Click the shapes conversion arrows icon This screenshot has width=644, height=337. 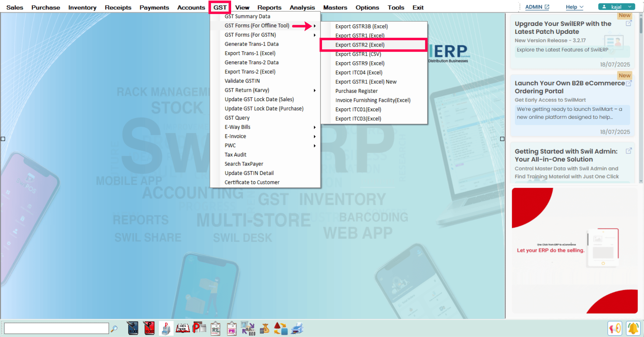[281, 329]
